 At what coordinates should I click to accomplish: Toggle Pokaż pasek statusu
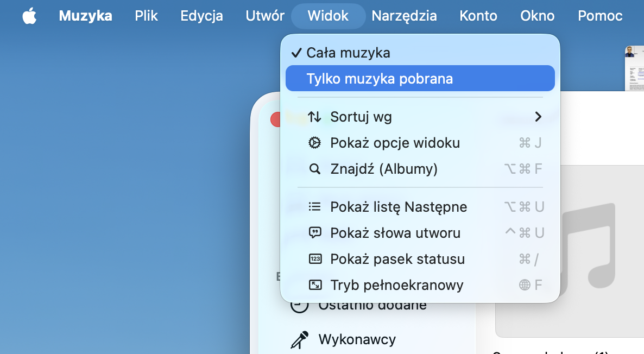[x=420, y=259]
